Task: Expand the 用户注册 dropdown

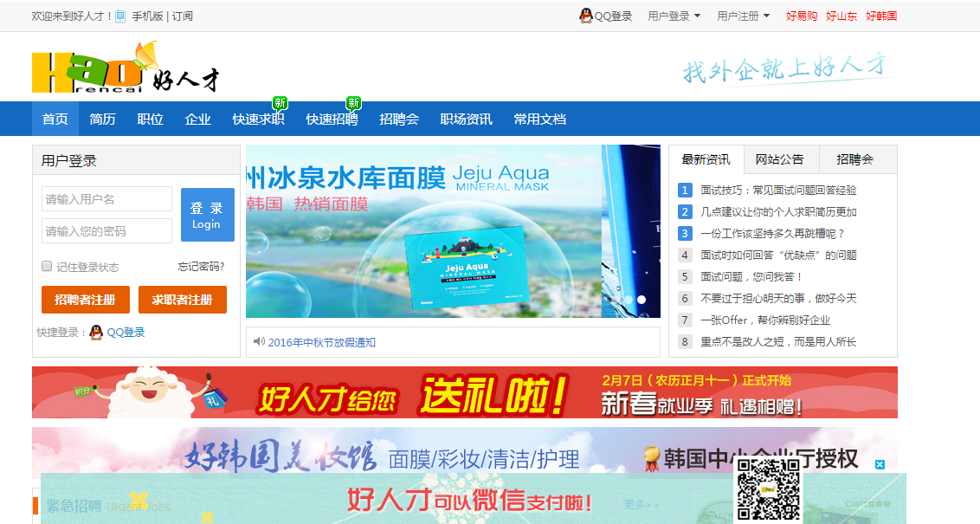Action: click(x=743, y=16)
